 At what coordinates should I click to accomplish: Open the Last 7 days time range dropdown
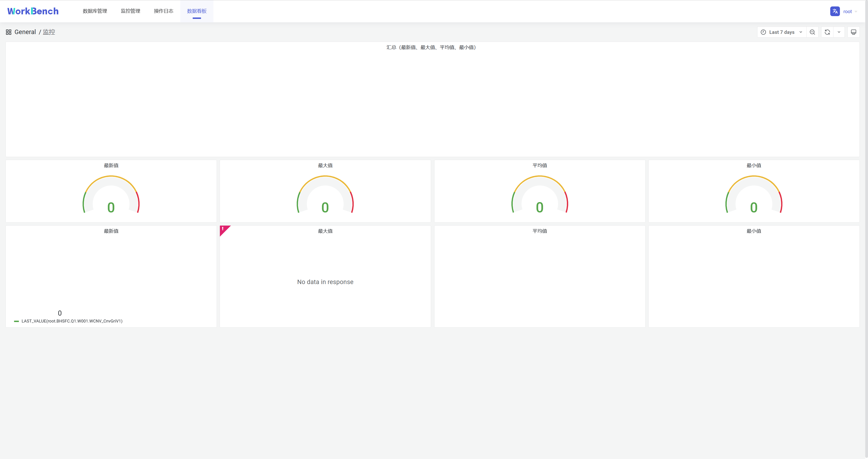coord(782,32)
